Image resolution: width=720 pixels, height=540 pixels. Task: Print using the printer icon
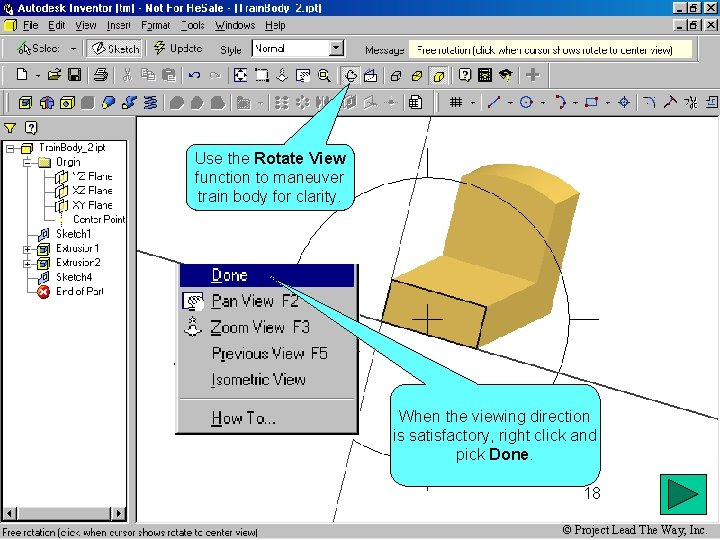[101, 75]
